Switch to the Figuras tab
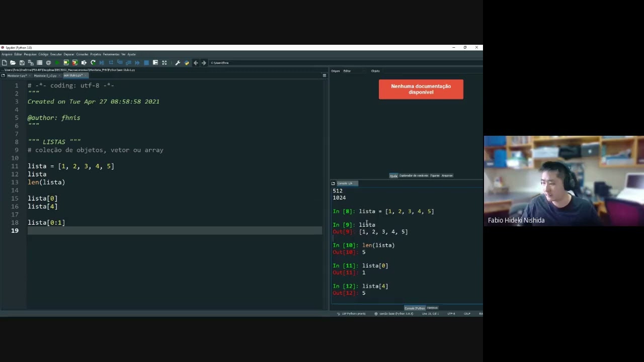The image size is (644, 362). (435, 175)
